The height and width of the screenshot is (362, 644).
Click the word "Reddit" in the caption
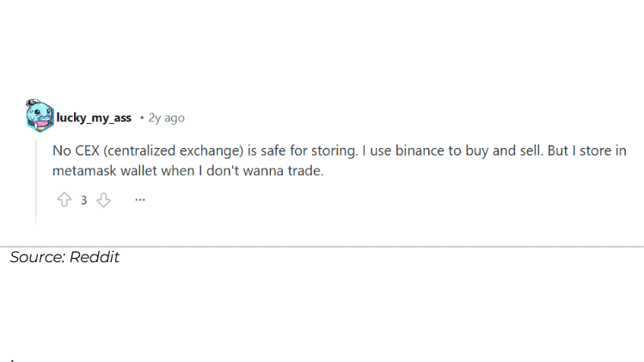[x=94, y=257]
